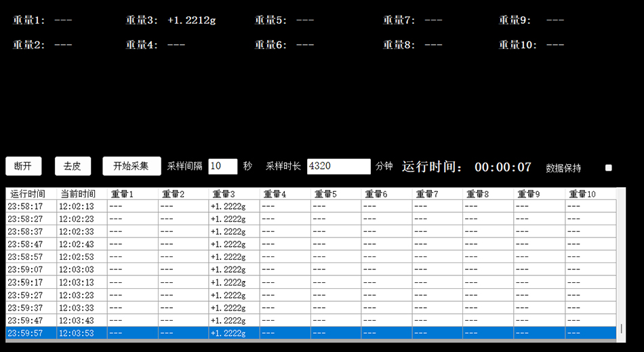This screenshot has width=644, height=352.
Task: Click the table's vertical scrollbar thumb
Action: (622, 328)
